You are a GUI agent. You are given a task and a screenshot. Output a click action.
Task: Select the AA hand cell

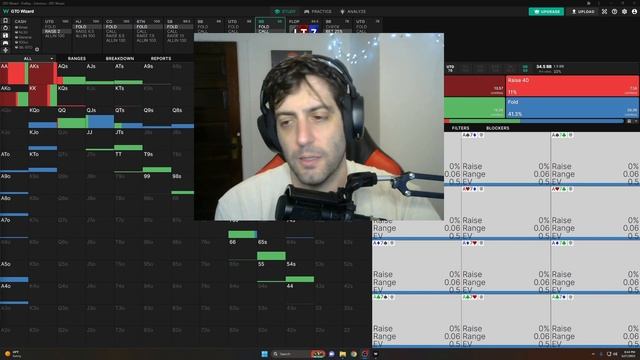pyautogui.click(x=14, y=73)
